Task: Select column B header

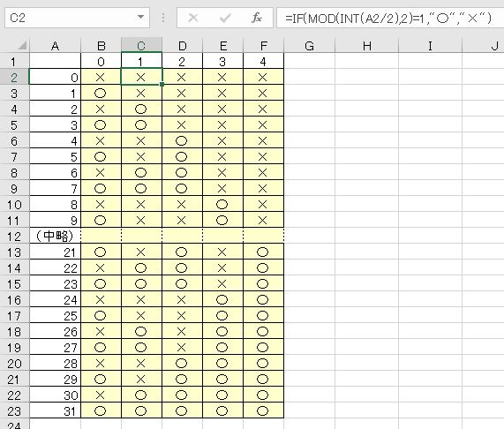Action: [101, 46]
